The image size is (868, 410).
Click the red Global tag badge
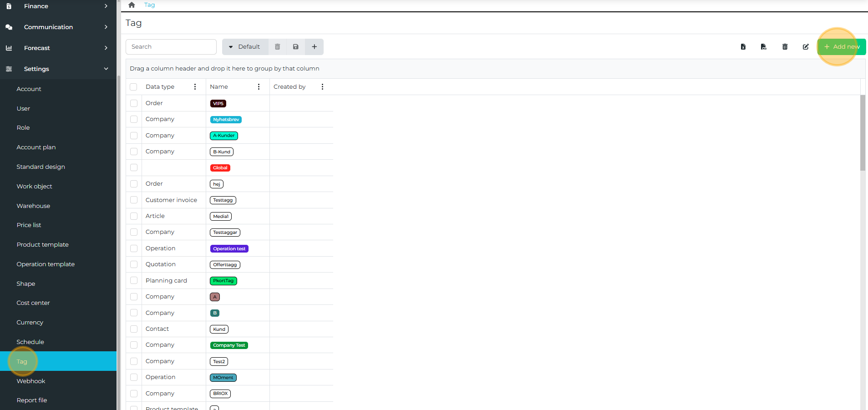tap(220, 168)
